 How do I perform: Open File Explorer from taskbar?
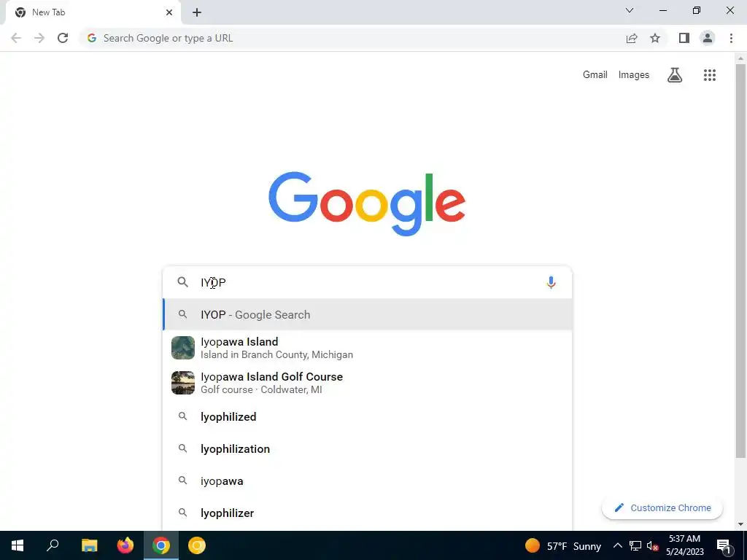point(89,545)
